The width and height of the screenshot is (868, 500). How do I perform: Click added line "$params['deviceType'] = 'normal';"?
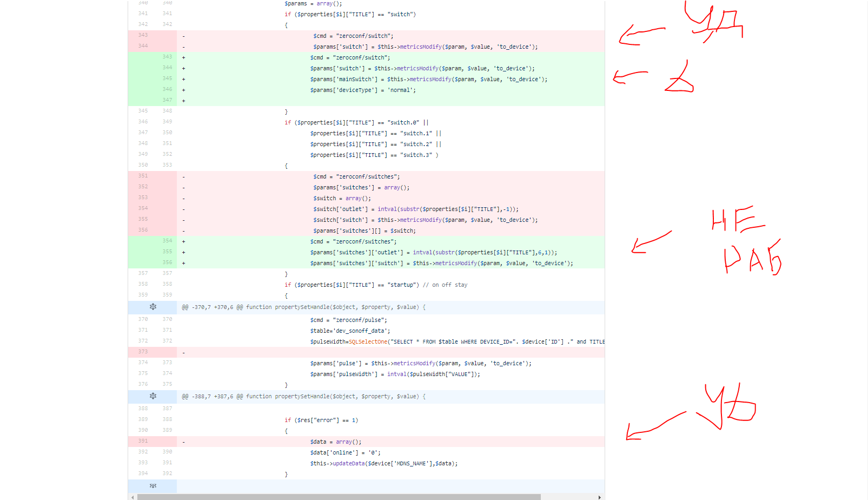363,90
